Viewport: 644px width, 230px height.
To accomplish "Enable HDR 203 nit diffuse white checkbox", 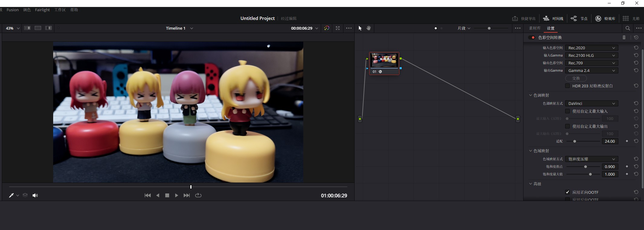I will (x=567, y=86).
